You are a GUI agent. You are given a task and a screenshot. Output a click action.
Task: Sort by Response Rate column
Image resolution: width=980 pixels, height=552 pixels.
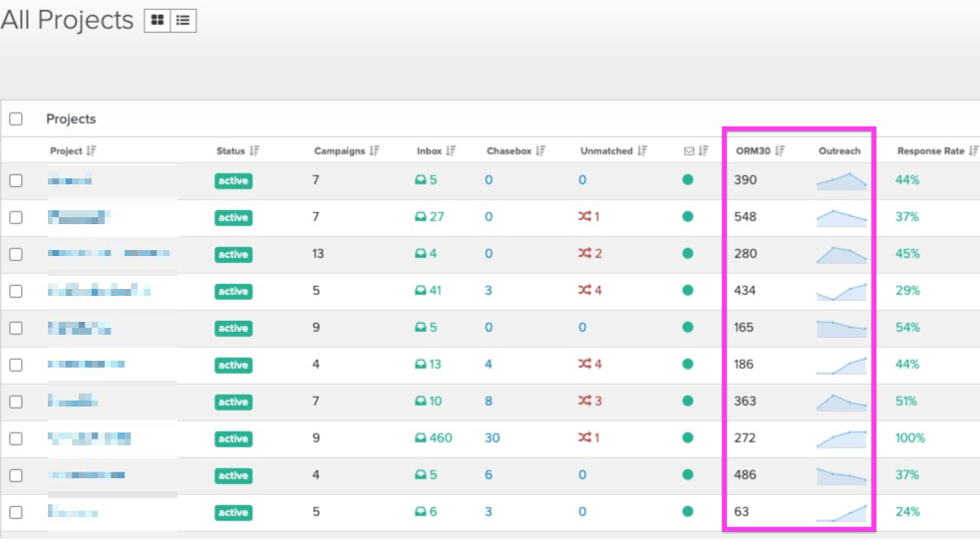(x=973, y=151)
